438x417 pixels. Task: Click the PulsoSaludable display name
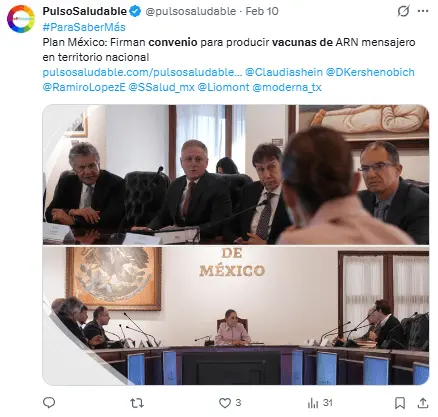tap(85, 11)
